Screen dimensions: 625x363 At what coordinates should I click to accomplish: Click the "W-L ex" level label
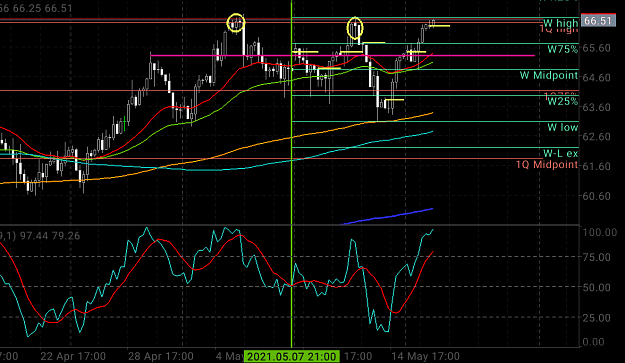[x=560, y=153]
